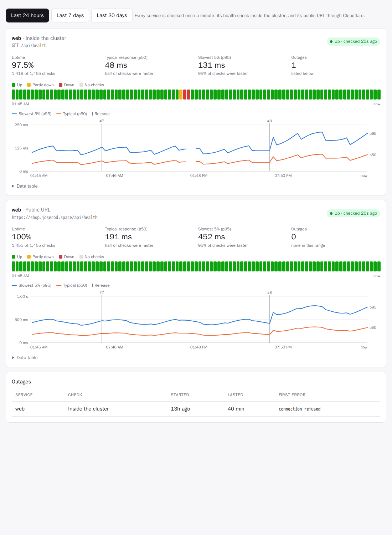Click the green Up legend swatch in Public URL card
Viewport: 392px width, 535px height.
pyautogui.click(x=14, y=257)
